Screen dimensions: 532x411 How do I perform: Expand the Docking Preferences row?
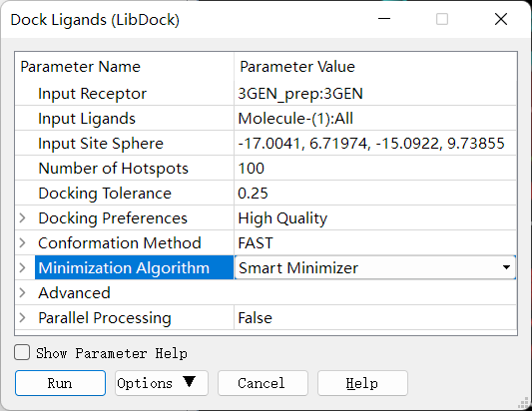click(22, 218)
